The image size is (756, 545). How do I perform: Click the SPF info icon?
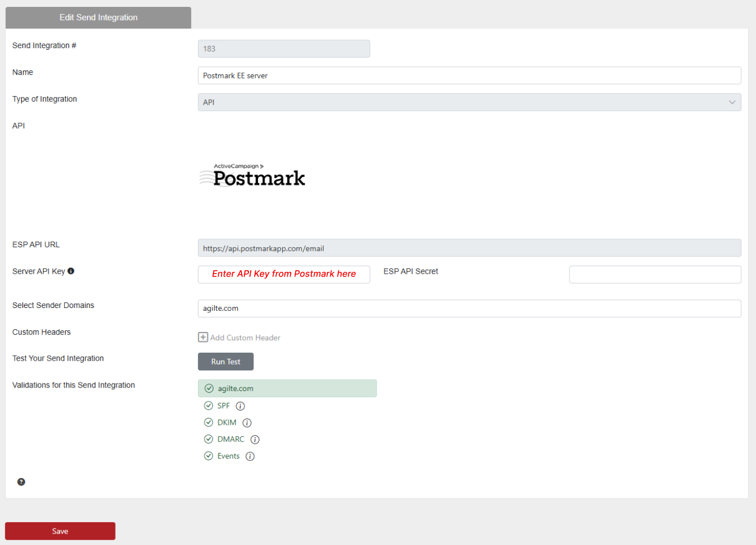pyautogui.click(x=240, y=406)
